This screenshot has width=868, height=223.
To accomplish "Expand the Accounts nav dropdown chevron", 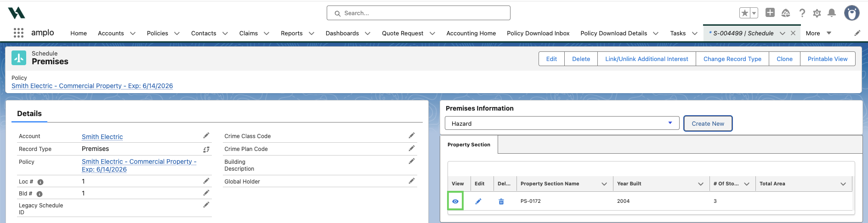I will (x=133, y=33).
